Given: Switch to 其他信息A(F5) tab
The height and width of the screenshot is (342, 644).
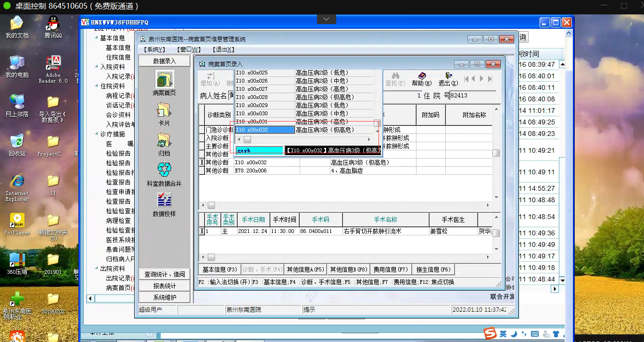Looking at the screenshot, I should pyautogui.click(x=305, y=269).
